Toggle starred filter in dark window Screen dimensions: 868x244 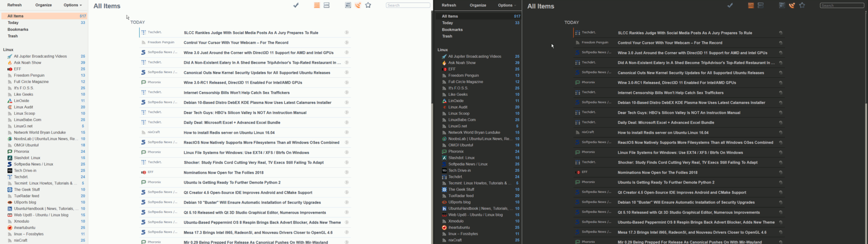pos(802,5)
